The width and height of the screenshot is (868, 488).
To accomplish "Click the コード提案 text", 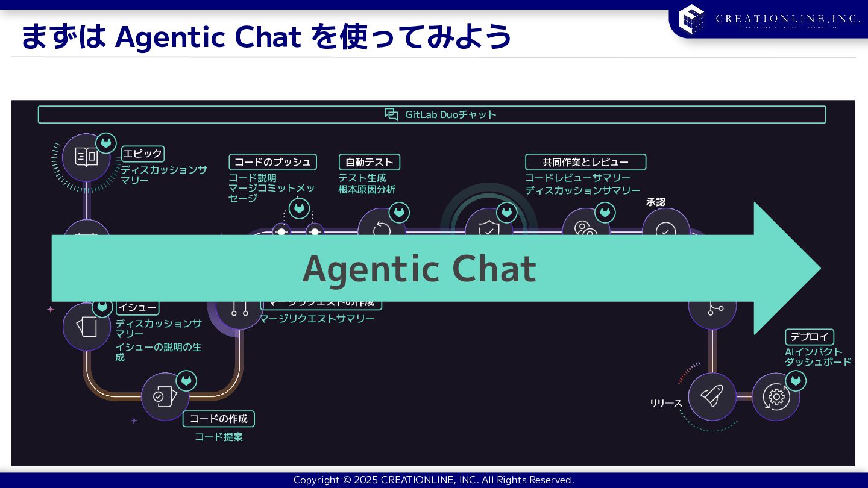I will tap(219, 437).
